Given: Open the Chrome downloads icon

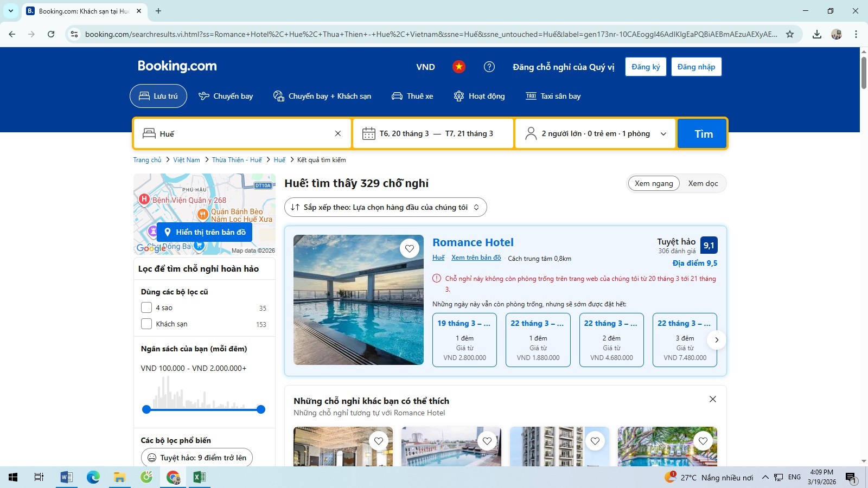Looking at the screenshot, I should (x=817, y=34).
